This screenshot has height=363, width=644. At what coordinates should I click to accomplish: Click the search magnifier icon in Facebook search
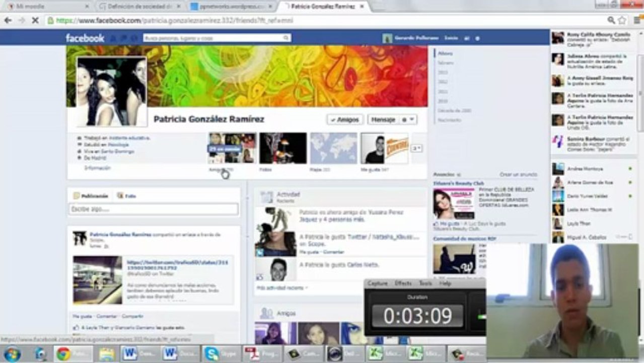pyautogui.click(x=286, y=38)
